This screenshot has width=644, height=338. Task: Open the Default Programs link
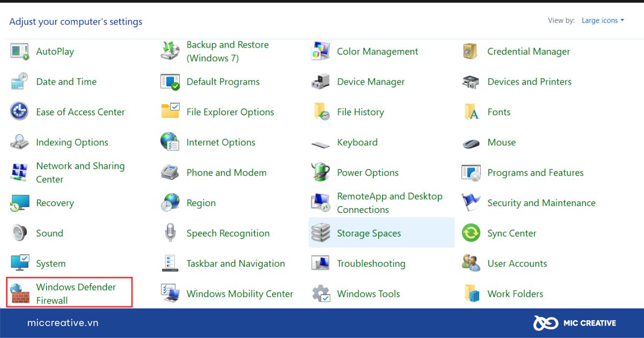pos(223,82)
